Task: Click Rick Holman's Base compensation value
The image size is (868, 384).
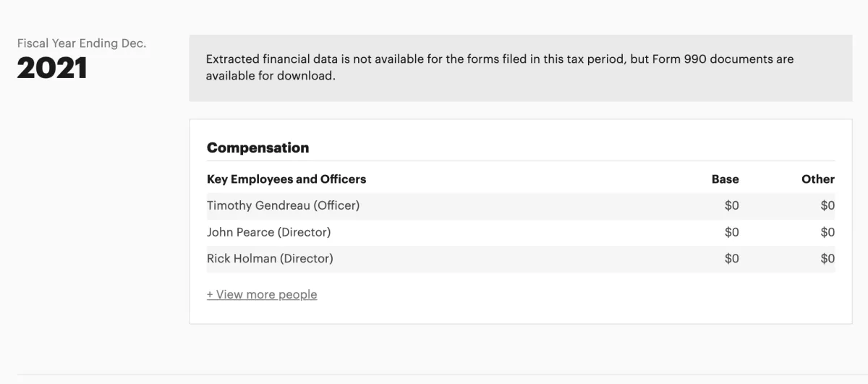Action: pyautogui.click(x=731, y=258)
